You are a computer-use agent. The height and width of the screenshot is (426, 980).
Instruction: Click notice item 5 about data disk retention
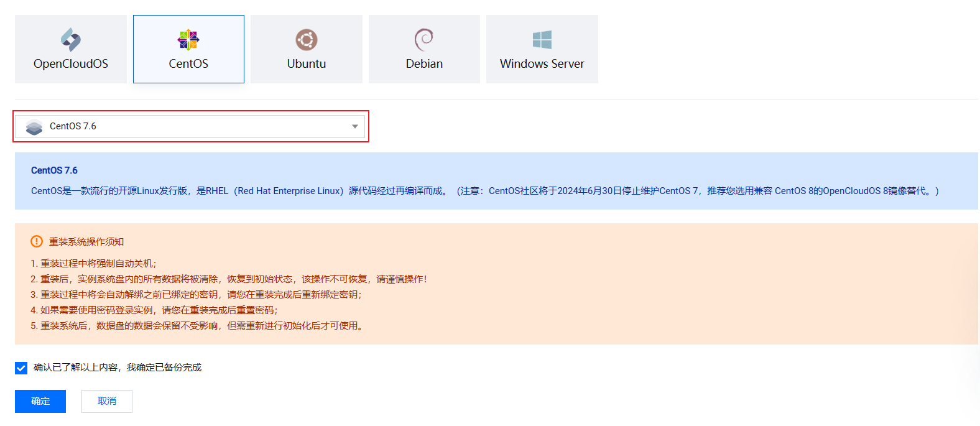197,326
